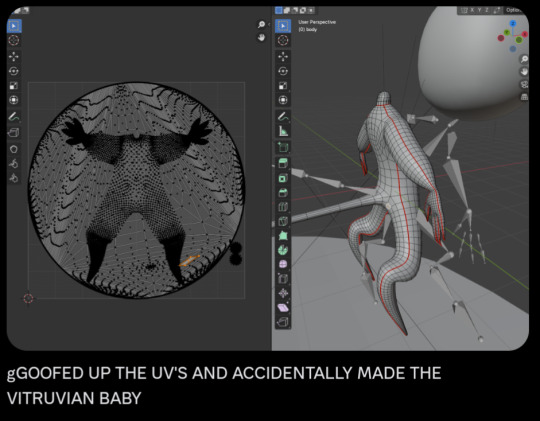Click the green Y axis labeled Y on gizmo
540x421 pixels.
507,32
